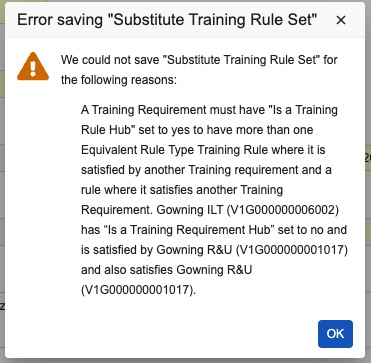This screenshot has width=371, height=363.
Task: Click the line "rule where it satisfies another Training"
Action: 182,190
